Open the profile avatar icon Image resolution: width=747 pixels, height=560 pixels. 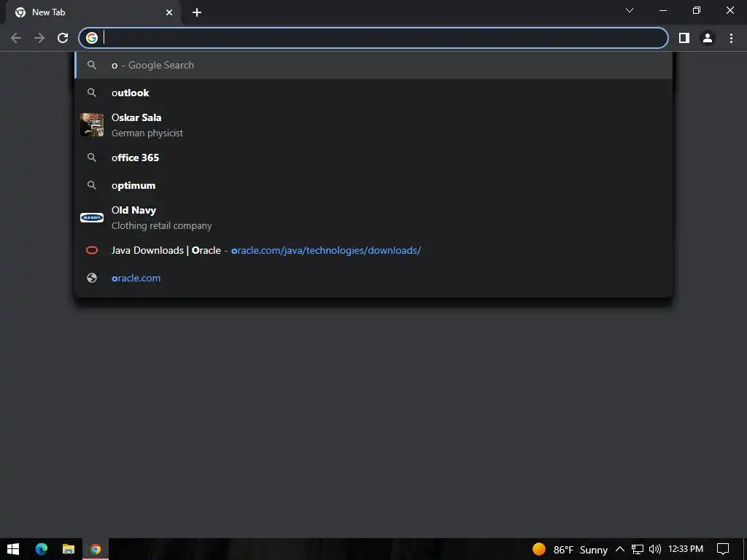pyautogui.click(x=708, y=38)
